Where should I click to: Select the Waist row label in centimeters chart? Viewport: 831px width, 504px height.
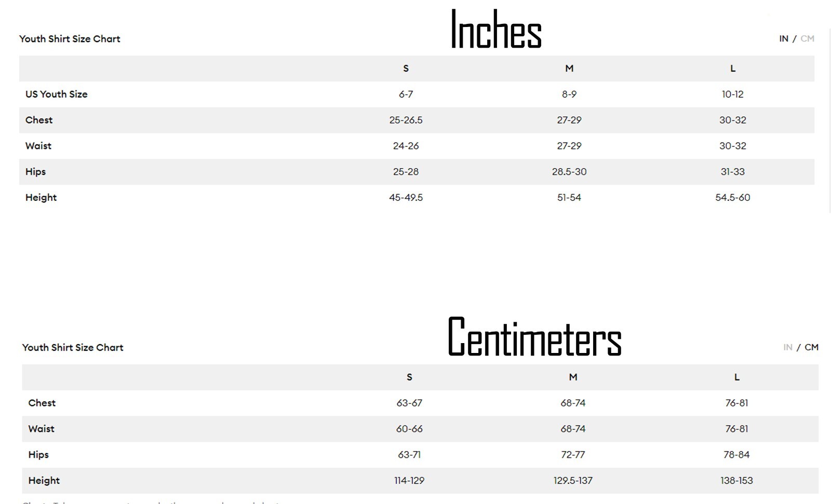tap(41, 429)
